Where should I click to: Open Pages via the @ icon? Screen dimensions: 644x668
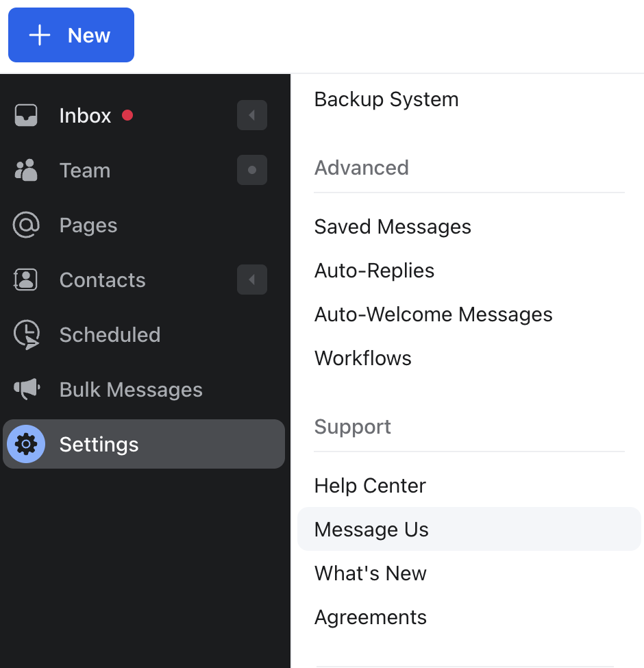click(25, 225)
